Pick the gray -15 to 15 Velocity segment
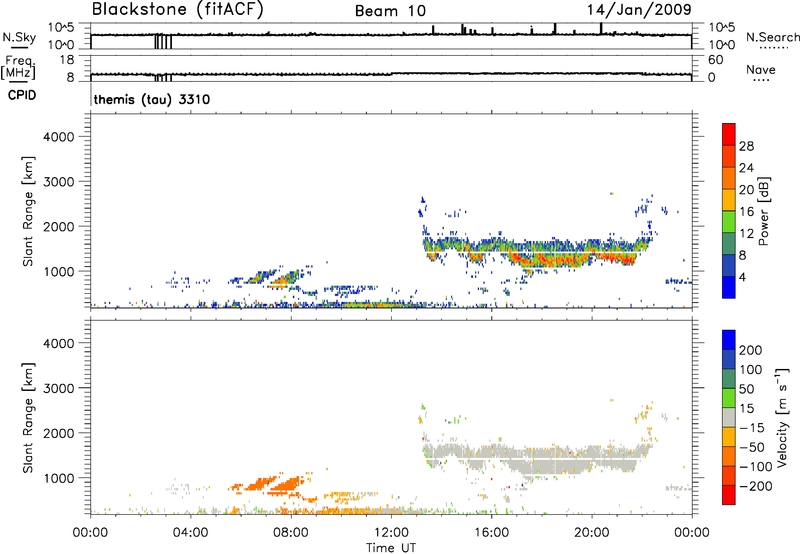 pyautogui.click(x=729, y=417)
